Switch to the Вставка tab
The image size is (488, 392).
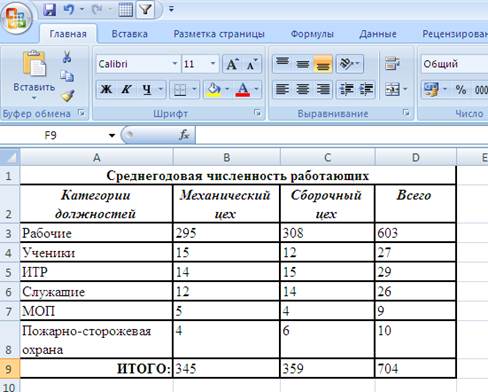click(x=129, y=34)
